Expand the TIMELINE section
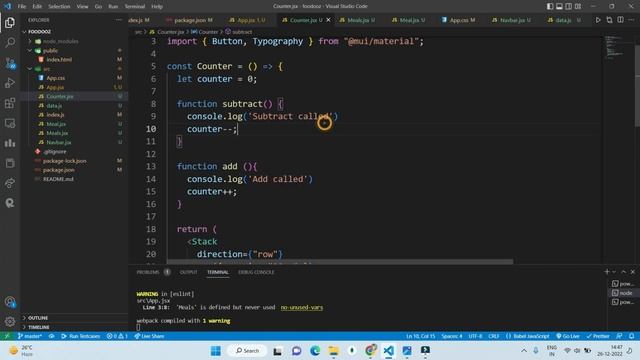Viewport: 640px width, 360px height. point(38,327)
